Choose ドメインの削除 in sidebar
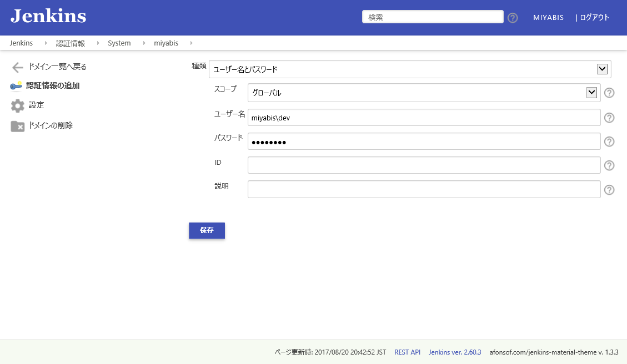 pos(51,125)
